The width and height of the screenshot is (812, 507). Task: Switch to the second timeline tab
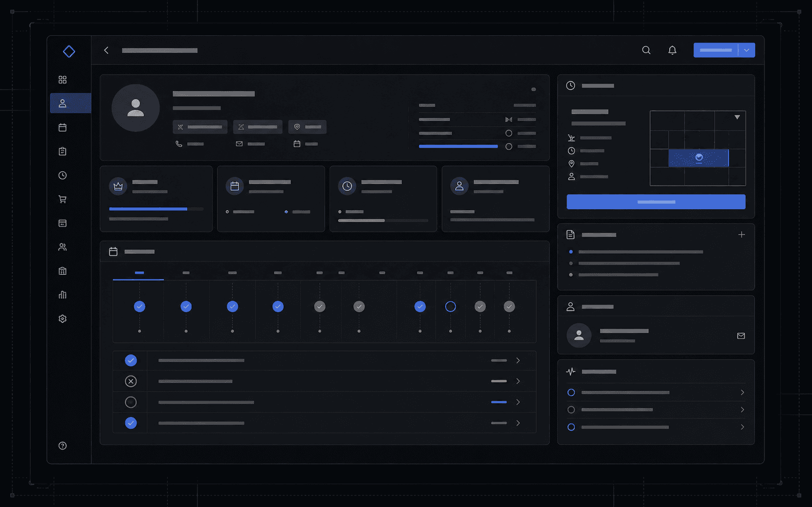click(x=186, y=273)
